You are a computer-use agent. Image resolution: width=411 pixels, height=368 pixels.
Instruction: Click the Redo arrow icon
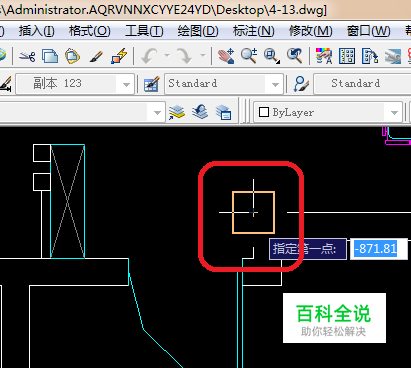tap(184, 56)
